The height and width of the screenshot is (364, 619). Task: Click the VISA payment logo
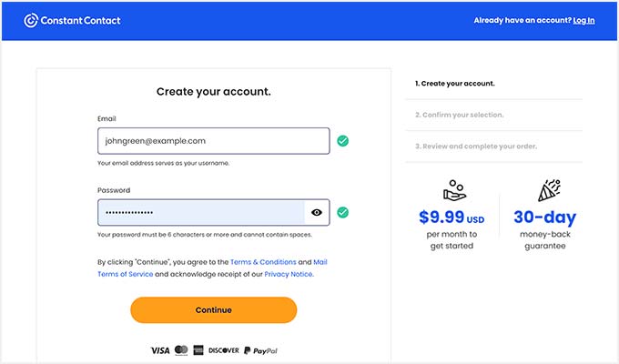click(x=160, y=350)
